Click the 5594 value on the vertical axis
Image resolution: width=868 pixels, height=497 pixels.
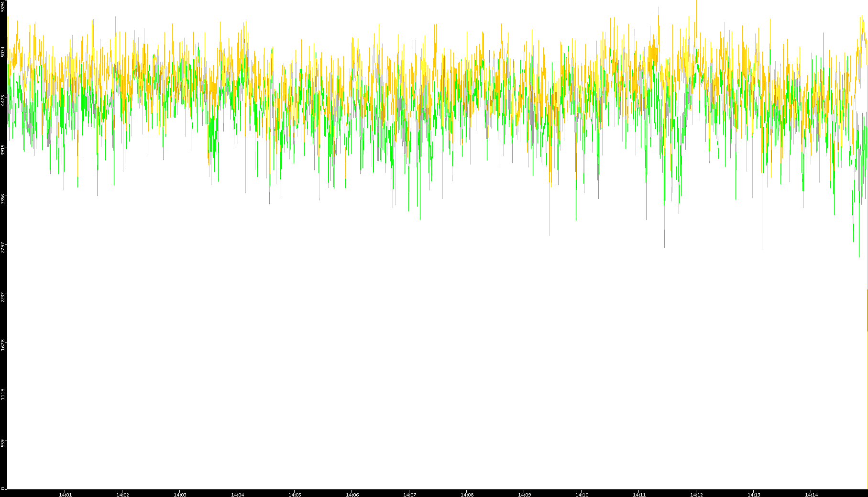point(3,6)
